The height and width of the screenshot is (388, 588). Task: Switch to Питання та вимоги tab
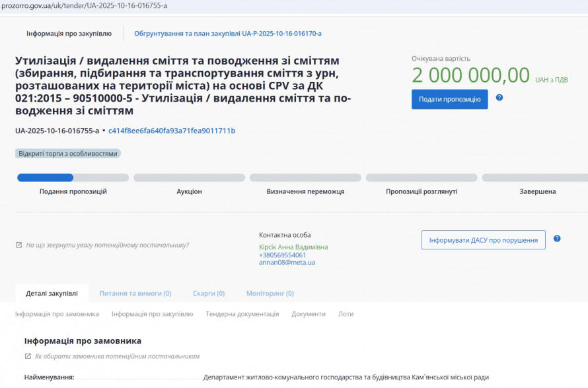(x=135, y=293)
